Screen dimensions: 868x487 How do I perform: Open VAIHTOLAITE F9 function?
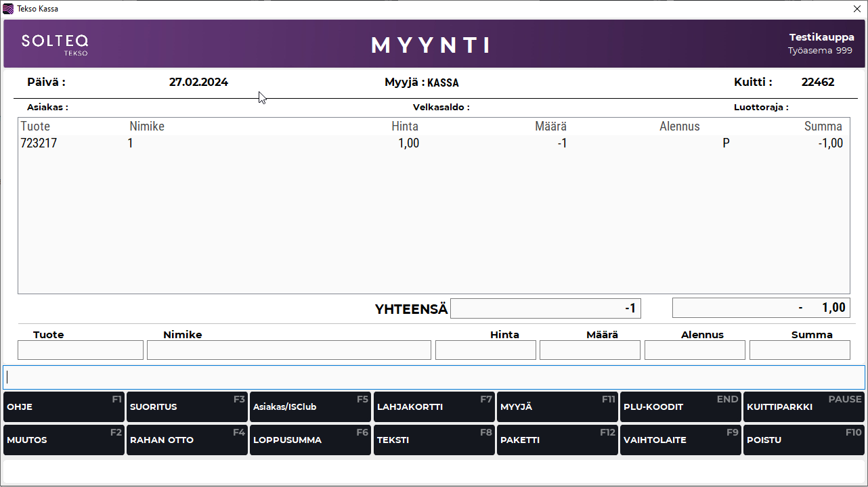pyautogui.click(x=680, y=440)
